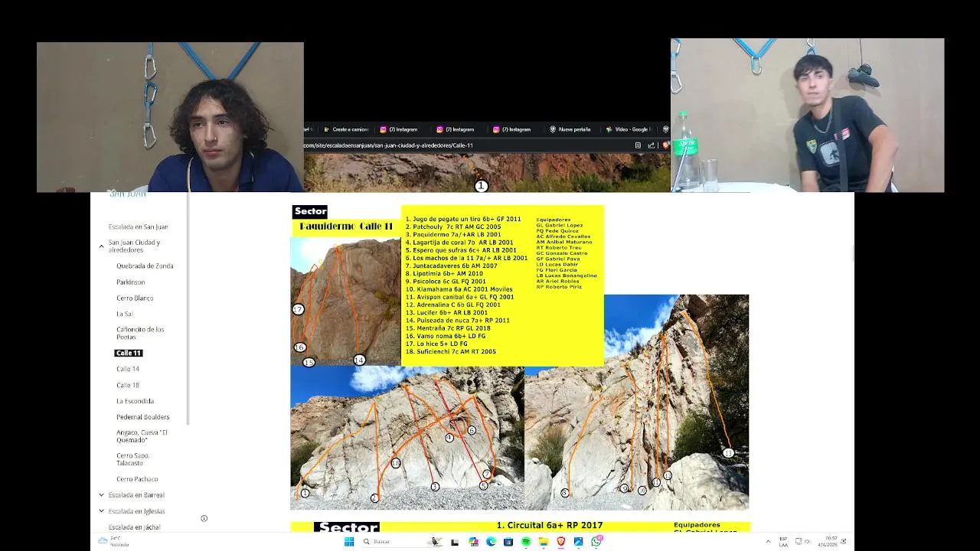Open Escalada en Jáchal link
This screenshot has height=551, width=980.
(x=134, y=527)
